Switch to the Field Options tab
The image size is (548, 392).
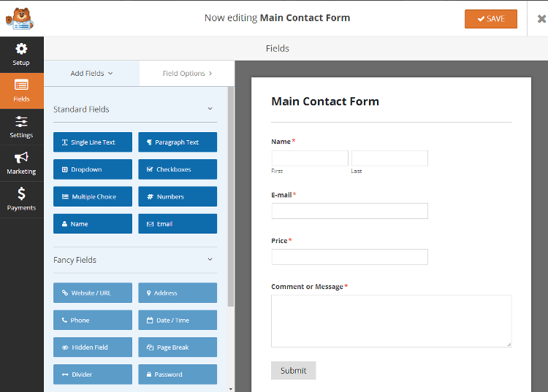pyautogui.click(x=187, y=73)
